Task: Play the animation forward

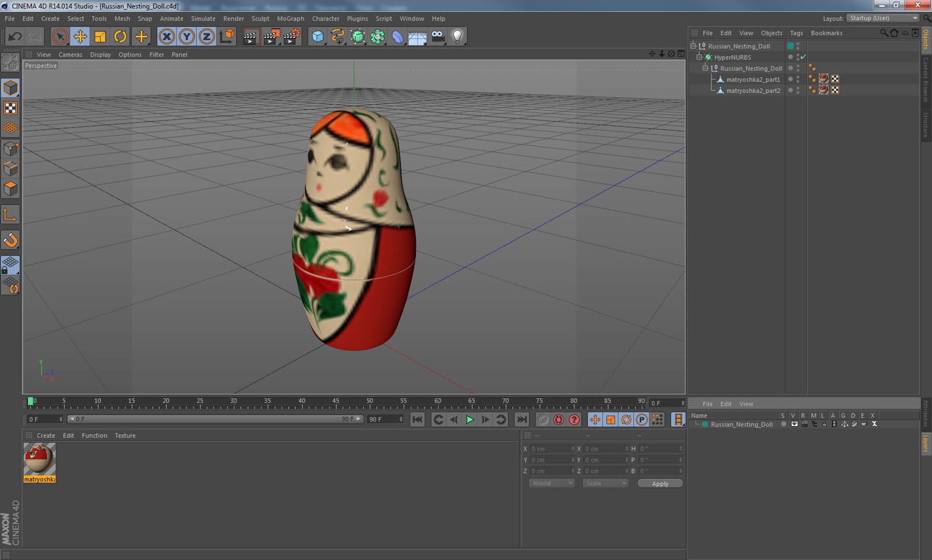Action: [x=470, y=419]
